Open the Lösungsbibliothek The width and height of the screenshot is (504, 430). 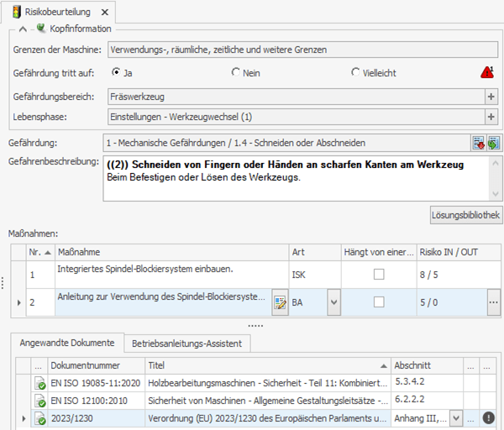pyautogui.click(x=466, y=214)
